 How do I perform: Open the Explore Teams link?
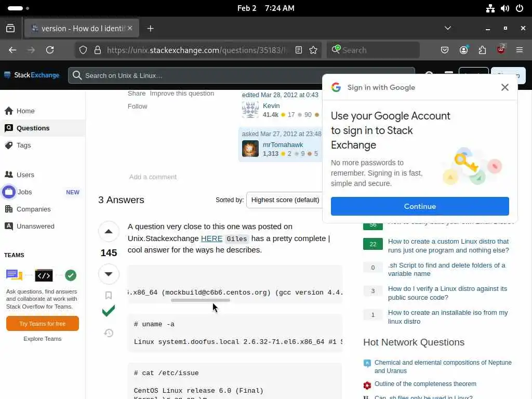click(43, 339)
